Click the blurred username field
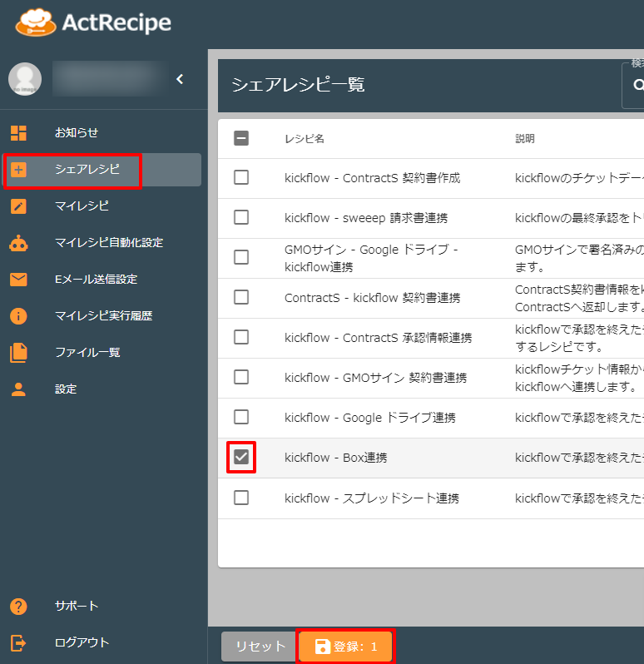Screen dimensions: 644x664 tap(110, 79)
